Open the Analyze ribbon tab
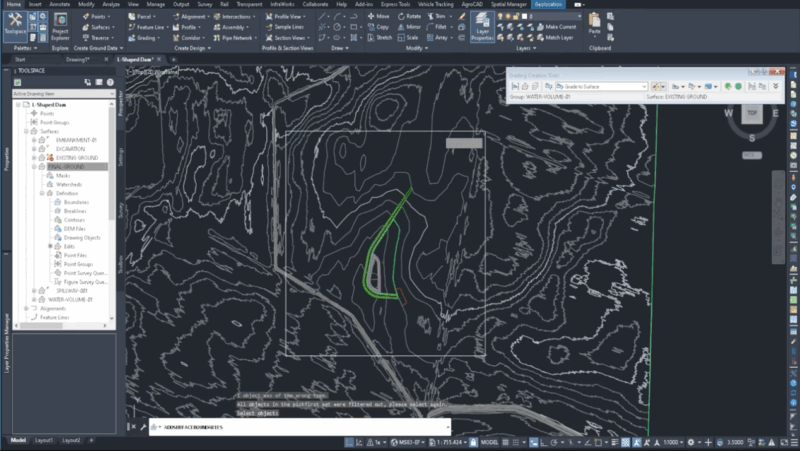 tap(111, 4)
